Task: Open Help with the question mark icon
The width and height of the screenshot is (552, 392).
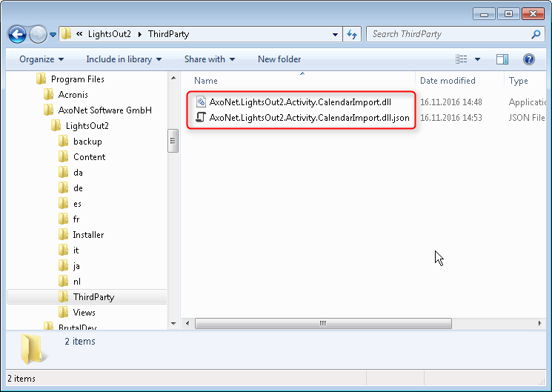Action: click(x=529, y=59)
